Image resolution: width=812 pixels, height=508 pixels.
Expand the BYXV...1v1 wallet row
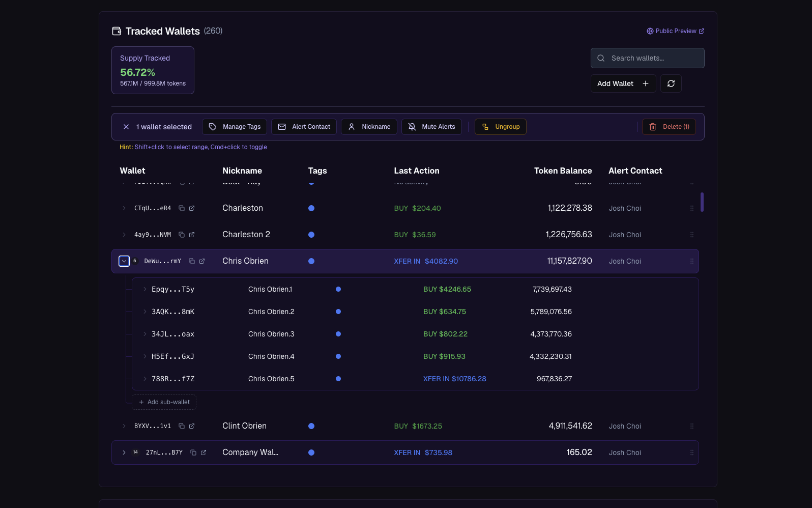pyautogui.click(x=124, y=426)
